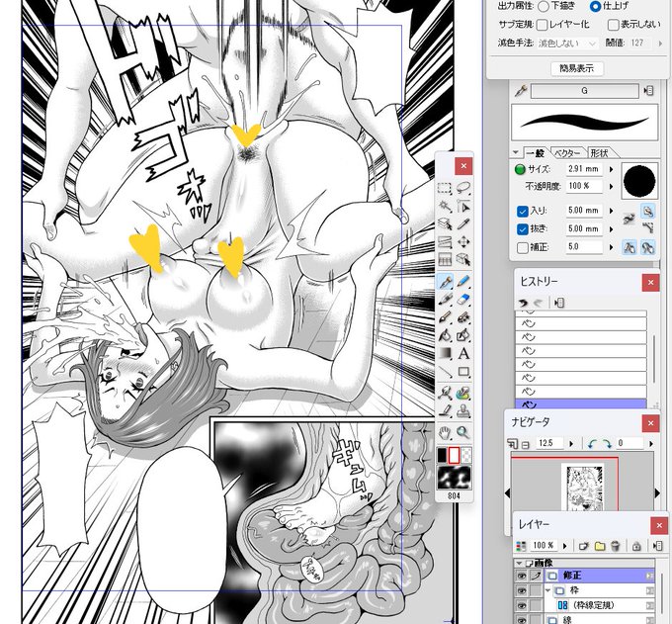The image size is (672, 624).
Task: Delete layer with the trash icon
Action: tap(616, 546)
